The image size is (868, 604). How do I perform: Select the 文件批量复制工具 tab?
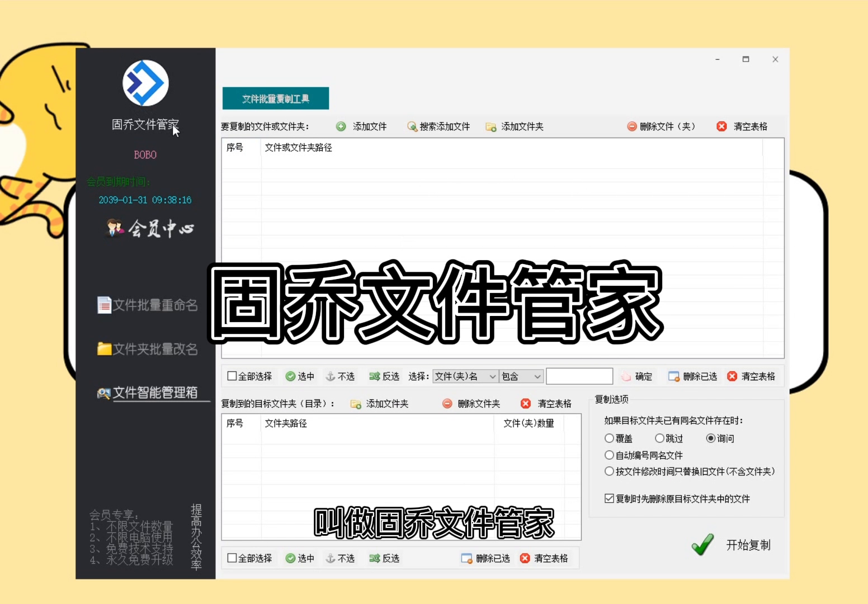[276, 98]
